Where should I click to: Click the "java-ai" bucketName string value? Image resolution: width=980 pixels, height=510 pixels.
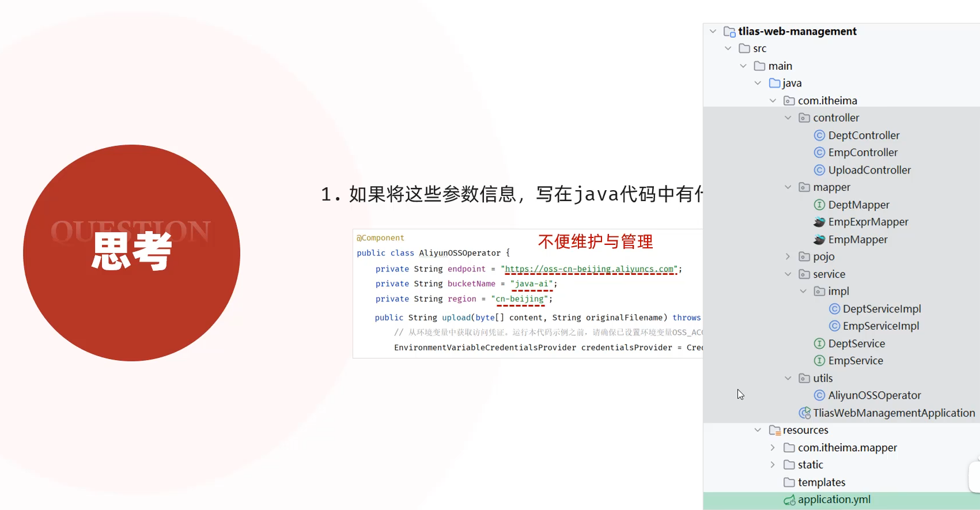pos(532,284)
